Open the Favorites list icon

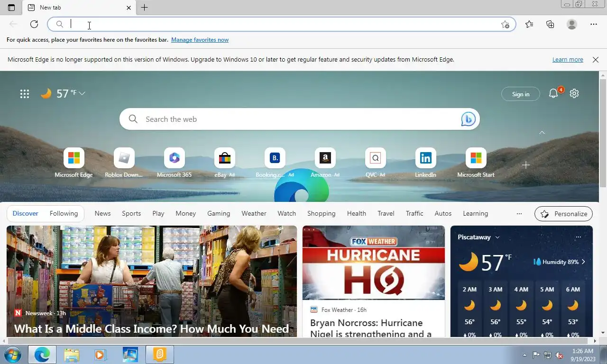tap(529, 24)
